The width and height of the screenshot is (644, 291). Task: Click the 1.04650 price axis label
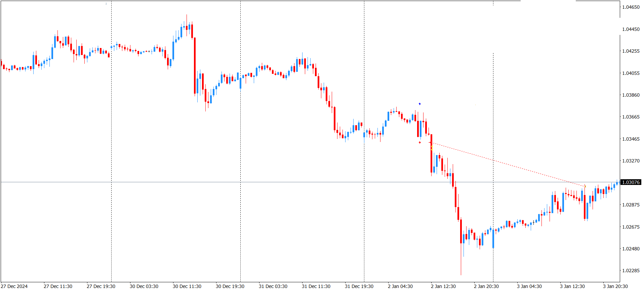tap(631, 7)
